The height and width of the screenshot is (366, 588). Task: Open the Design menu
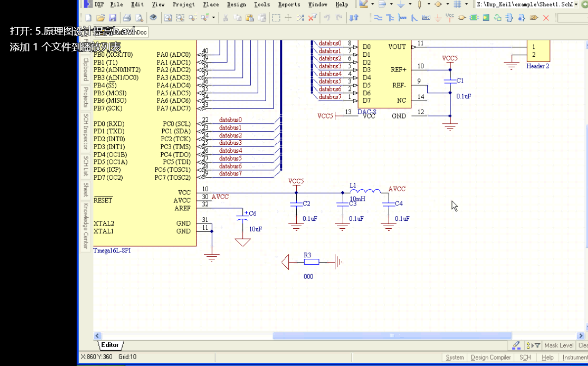(x=236, y=4)
